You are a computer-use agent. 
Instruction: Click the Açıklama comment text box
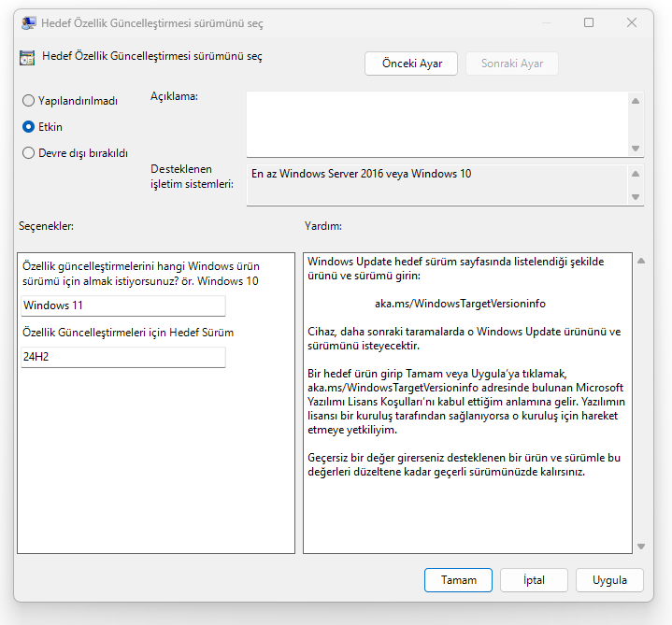click(x=437, y=124)
